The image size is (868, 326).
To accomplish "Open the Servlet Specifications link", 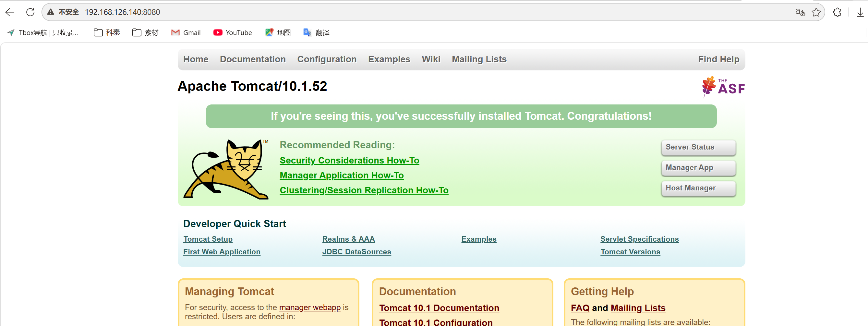I will (x=640, y=239).
